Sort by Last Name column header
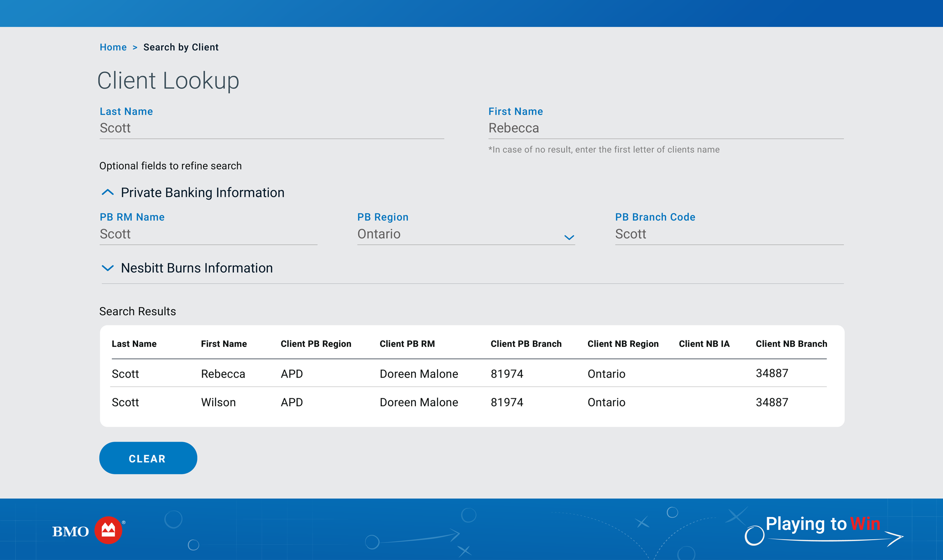The width and height of the screenshot is (943, 560). tap(134, 344)
